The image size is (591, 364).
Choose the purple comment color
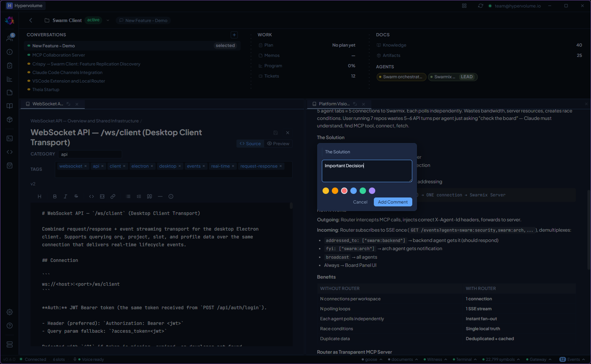click(x=372, y=191)
